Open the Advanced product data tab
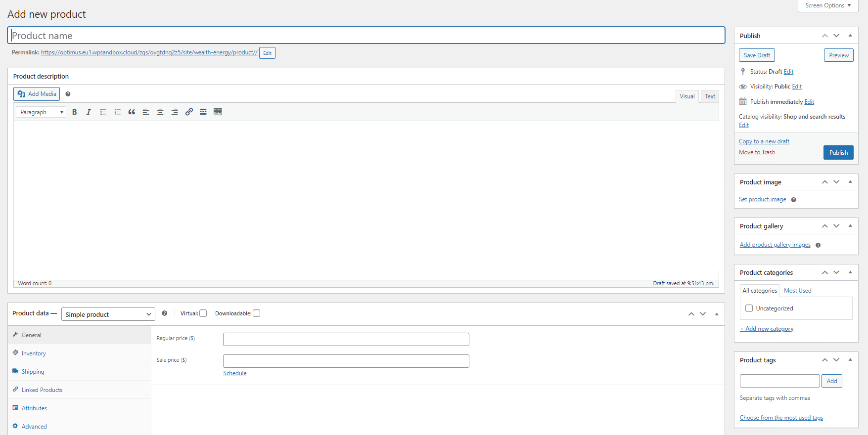 [x=80, y=427]
